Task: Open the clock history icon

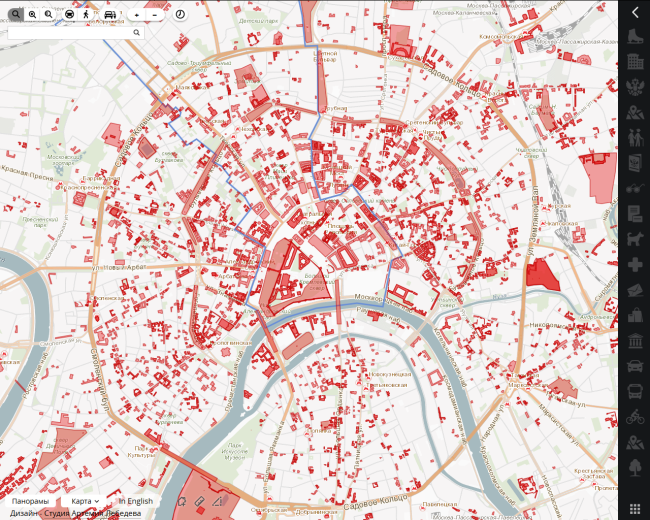Action: pos(180,15)
